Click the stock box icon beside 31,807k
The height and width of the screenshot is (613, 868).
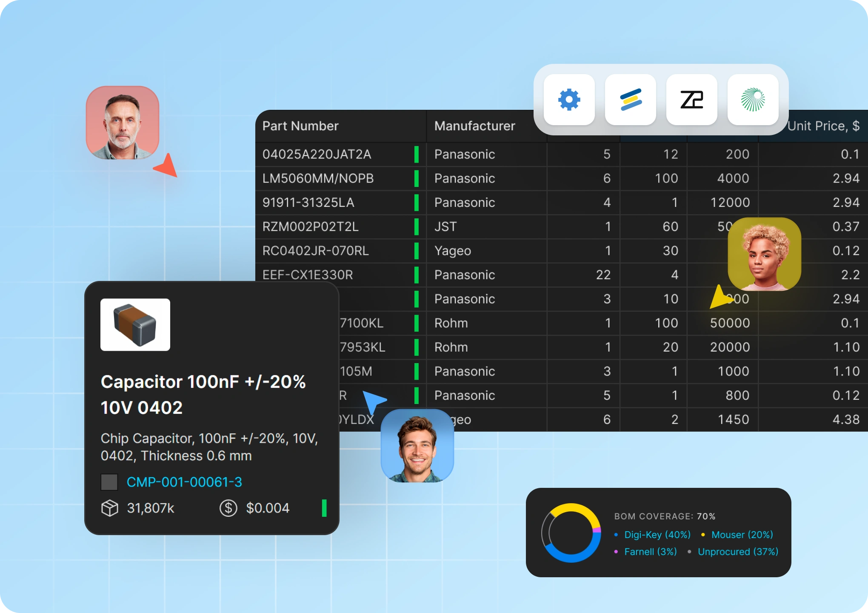tap(110, 508)
